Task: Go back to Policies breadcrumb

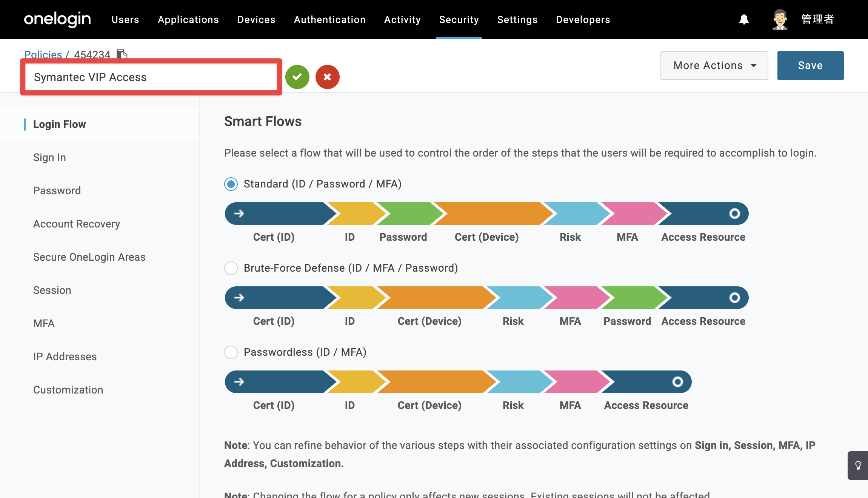Action: coord(43,55)
